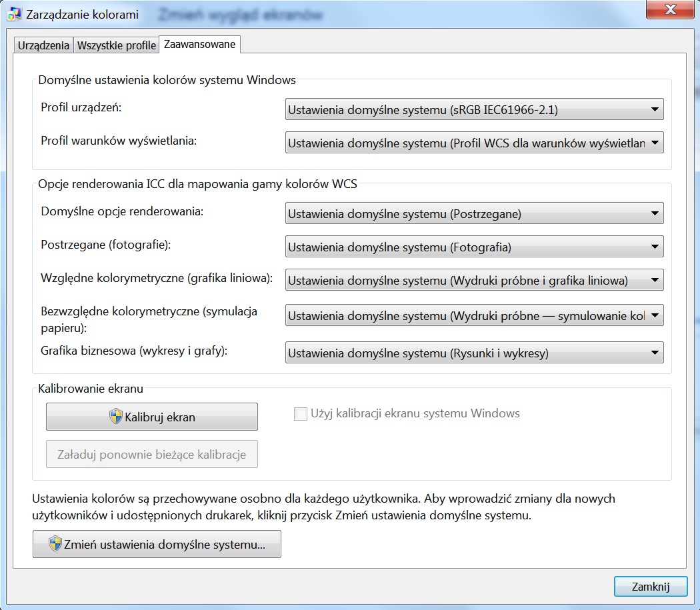Click the Kalibruj ekran button
The width and height of the screenshot is (700, 610).
152,417
